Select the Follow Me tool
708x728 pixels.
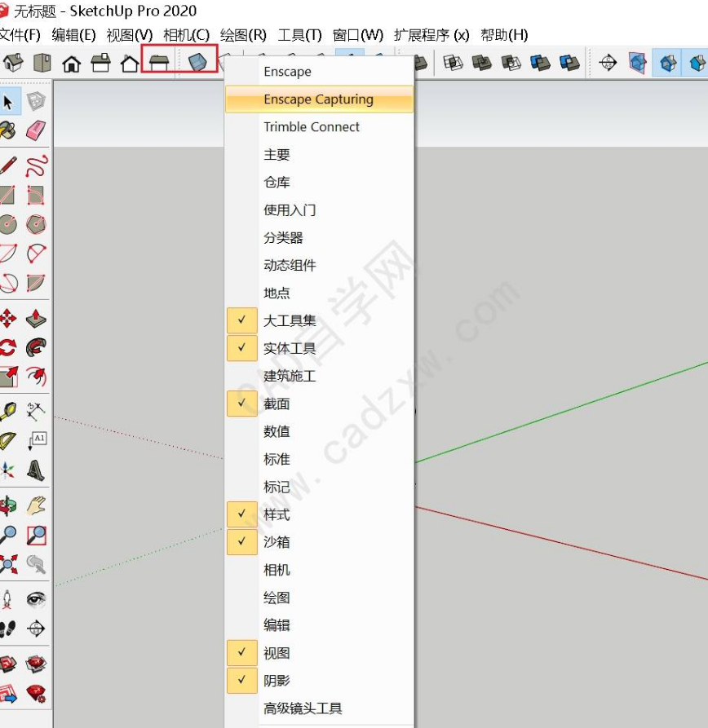[36, 347]
